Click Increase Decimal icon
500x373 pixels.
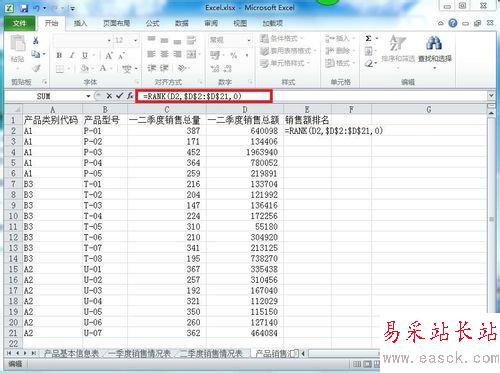point(215,69)
